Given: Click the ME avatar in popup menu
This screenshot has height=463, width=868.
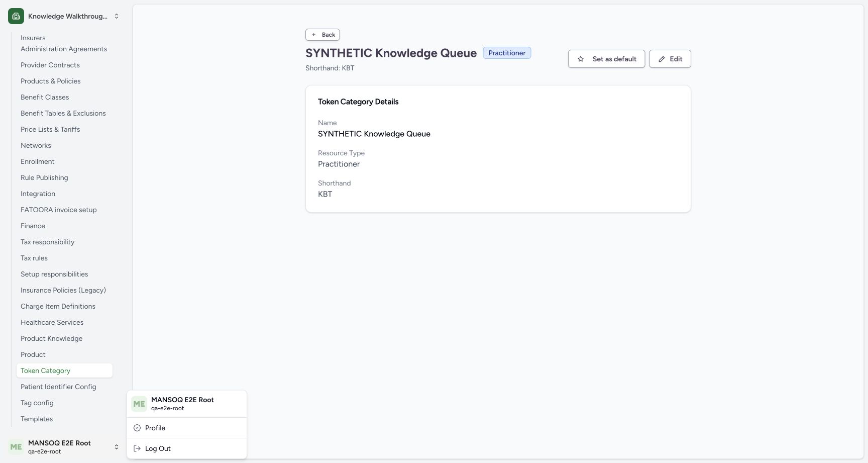Looking at the screenshot, I should [x=139, y=404].
